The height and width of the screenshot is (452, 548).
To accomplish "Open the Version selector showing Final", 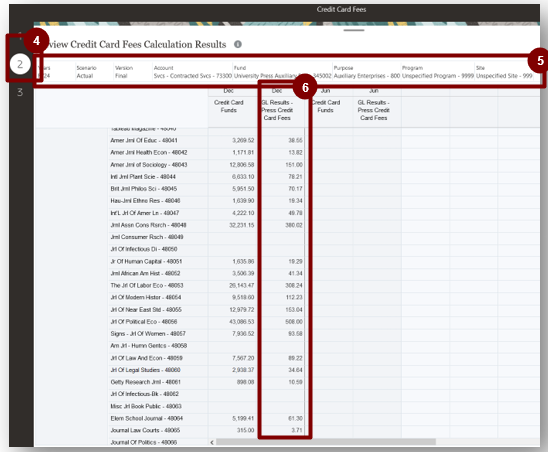I will [x=124, y=72].
